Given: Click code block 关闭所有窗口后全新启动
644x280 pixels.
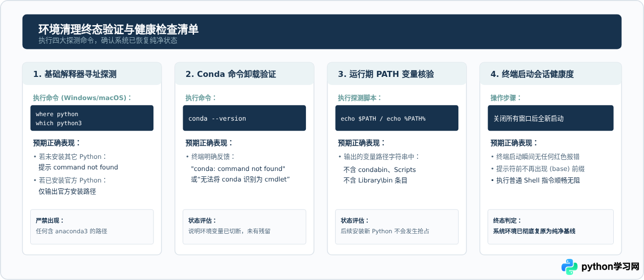Looking at the screenshot, I should [x=551, y=118].
